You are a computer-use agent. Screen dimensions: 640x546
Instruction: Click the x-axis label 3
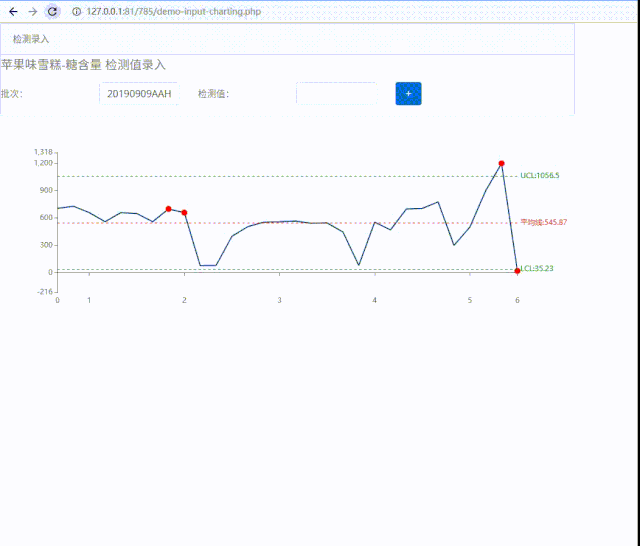click(x=280, y=300)
